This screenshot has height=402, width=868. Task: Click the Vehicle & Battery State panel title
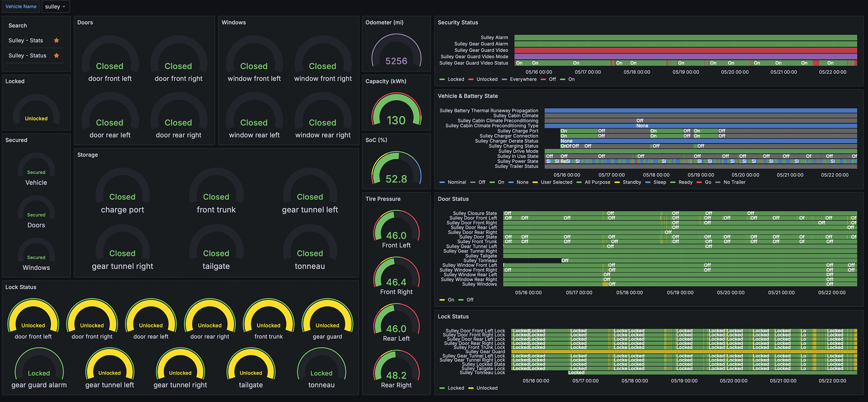point(468,96)
